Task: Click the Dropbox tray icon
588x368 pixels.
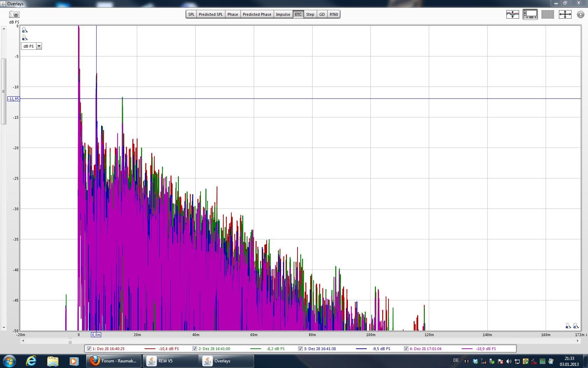Action: tap(475, 361)
